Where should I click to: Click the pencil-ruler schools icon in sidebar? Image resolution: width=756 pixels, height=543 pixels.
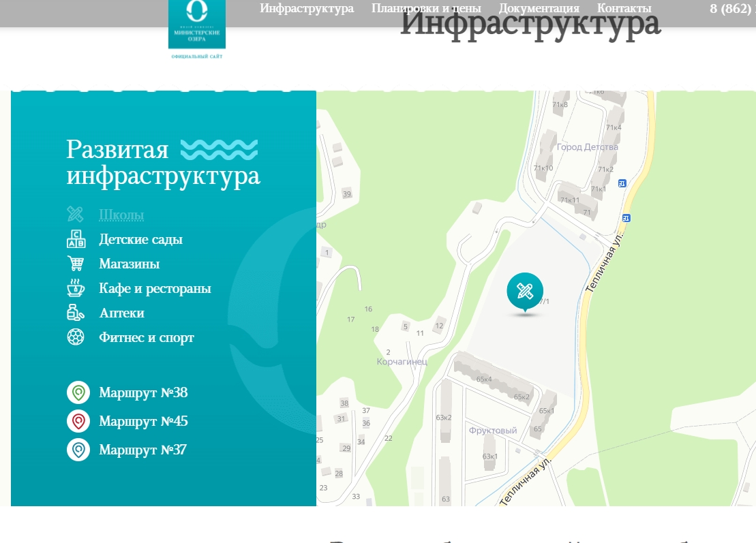[75, 215]
